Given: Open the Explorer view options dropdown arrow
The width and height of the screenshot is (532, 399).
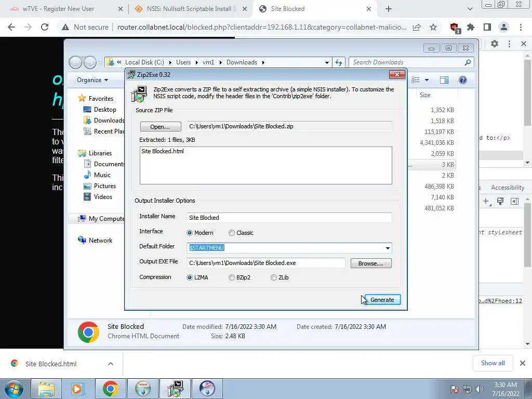Looking at the screenshot, I should click(x=427, y=80).
